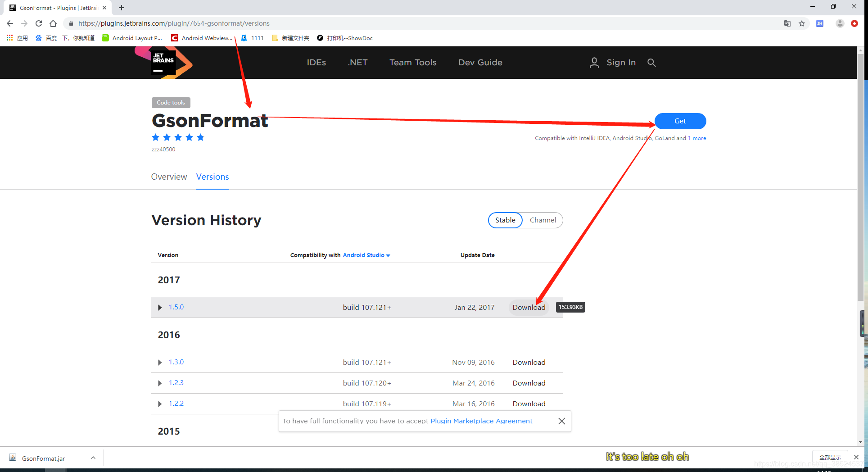Screen dimensions: 868x472
Task: Download version 1.3.0
Action: pyautogui.click(x=529, y=363)
